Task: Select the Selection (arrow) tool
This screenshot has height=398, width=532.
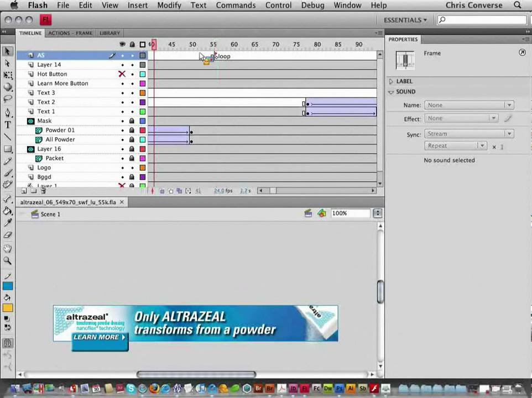Action: pyautogui.click(x=7, y=51)
